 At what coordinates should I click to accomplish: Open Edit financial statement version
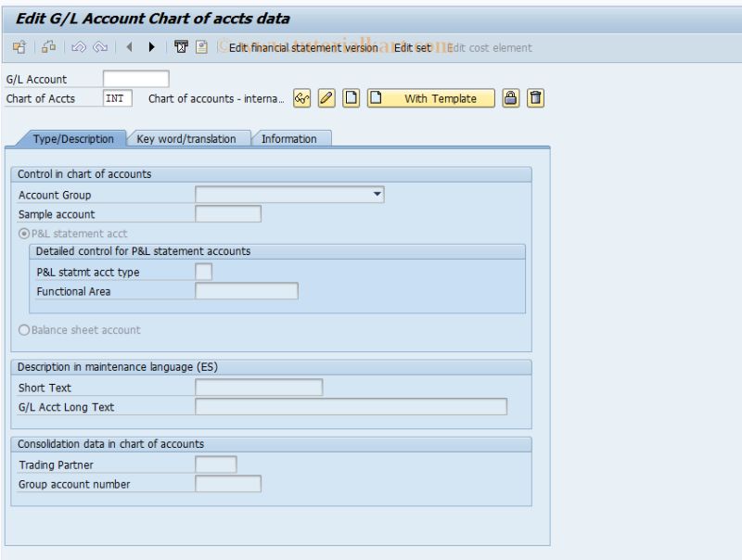(303, 48)
